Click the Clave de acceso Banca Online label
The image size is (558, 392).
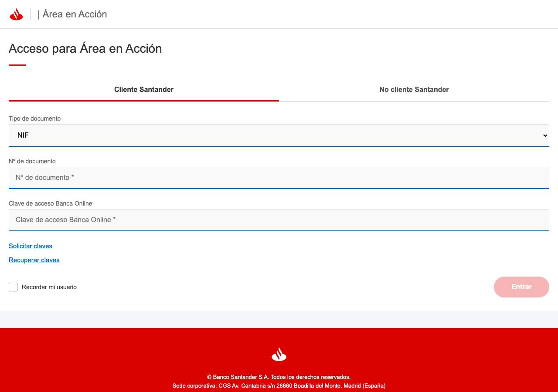51,203
